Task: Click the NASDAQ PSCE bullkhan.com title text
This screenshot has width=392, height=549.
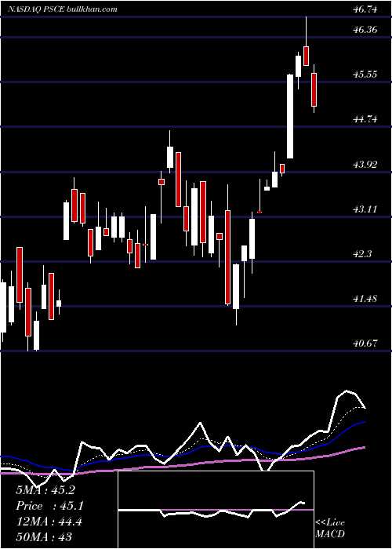Action: [62, 9]
